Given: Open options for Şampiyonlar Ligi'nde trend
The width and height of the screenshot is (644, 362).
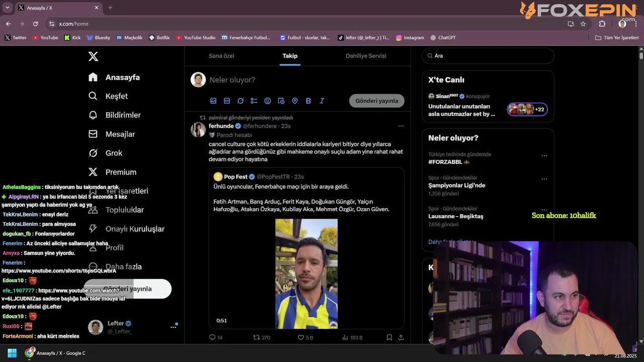Looking at the screenshot, I should tap(544, 179).
